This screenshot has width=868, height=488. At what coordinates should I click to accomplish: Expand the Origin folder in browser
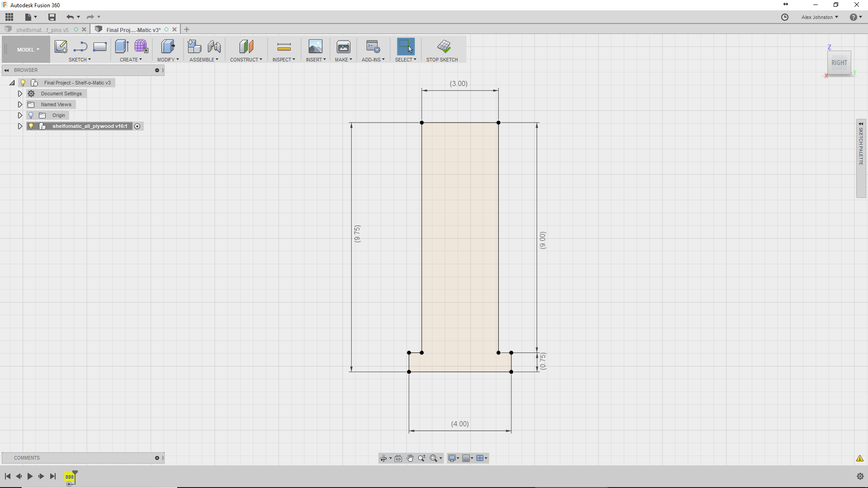20,115
